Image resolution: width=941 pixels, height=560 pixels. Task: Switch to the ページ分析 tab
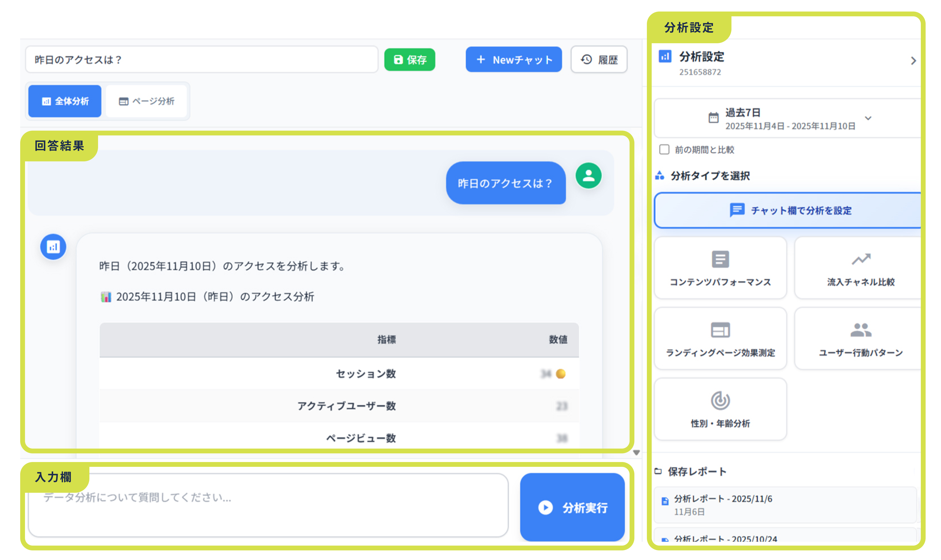click(x=147, y=101)
